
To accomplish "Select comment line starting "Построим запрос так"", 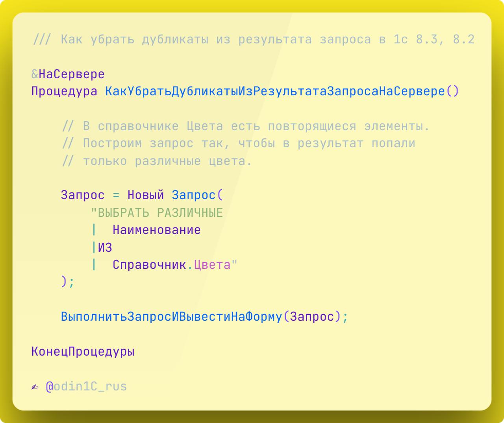I will point(239,144).
